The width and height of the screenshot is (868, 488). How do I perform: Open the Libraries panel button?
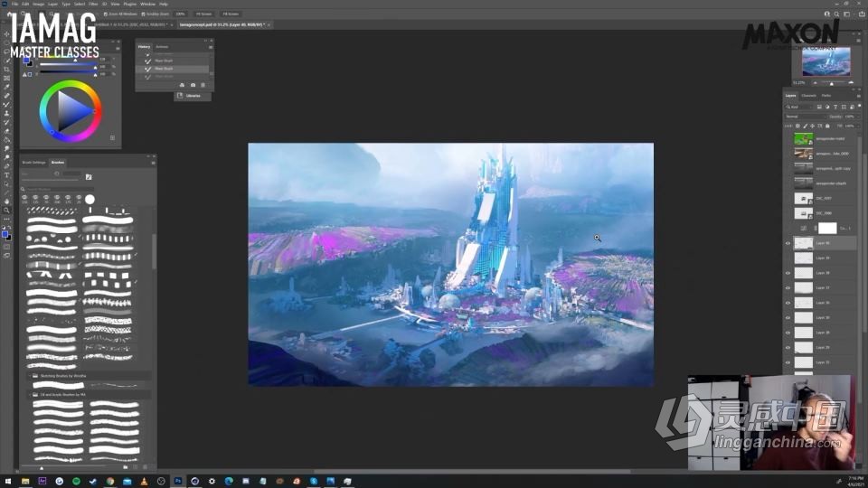tap(193, 96)
